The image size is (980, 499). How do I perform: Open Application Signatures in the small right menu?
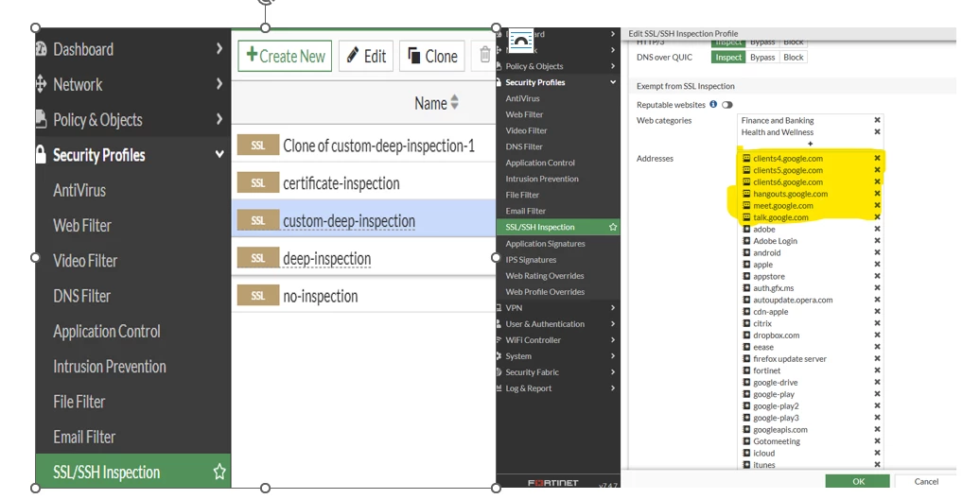tap(545, 244)
